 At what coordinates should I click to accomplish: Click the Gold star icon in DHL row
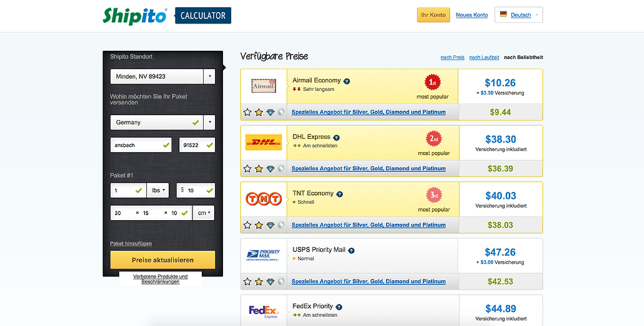[259, 169]
